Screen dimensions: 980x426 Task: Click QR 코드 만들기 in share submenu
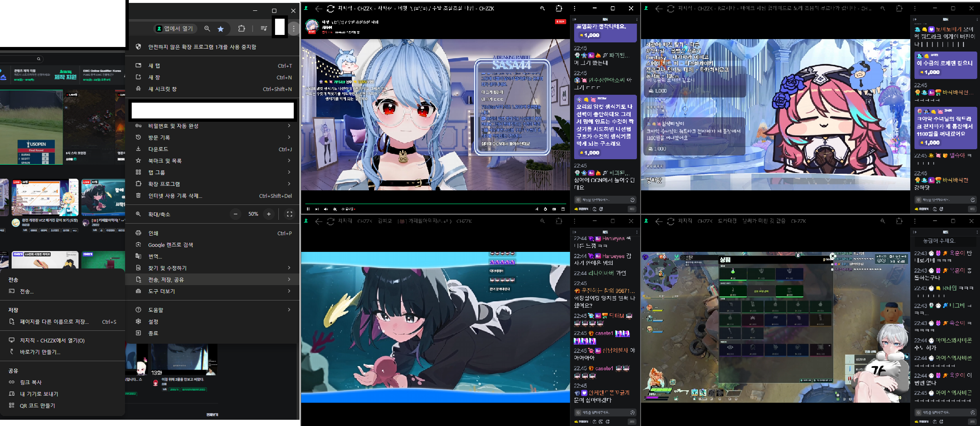point(62,405)
